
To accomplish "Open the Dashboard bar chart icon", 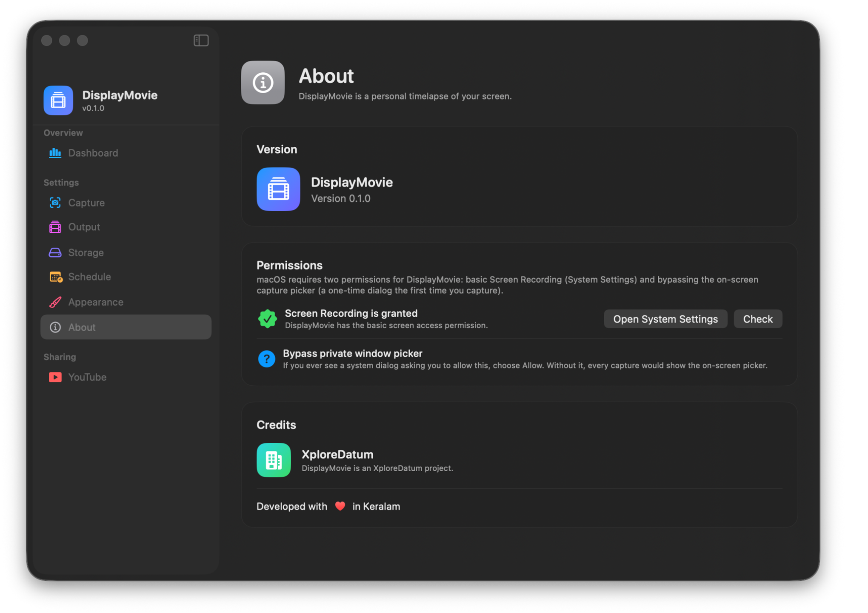I will [x=55, y=153].
